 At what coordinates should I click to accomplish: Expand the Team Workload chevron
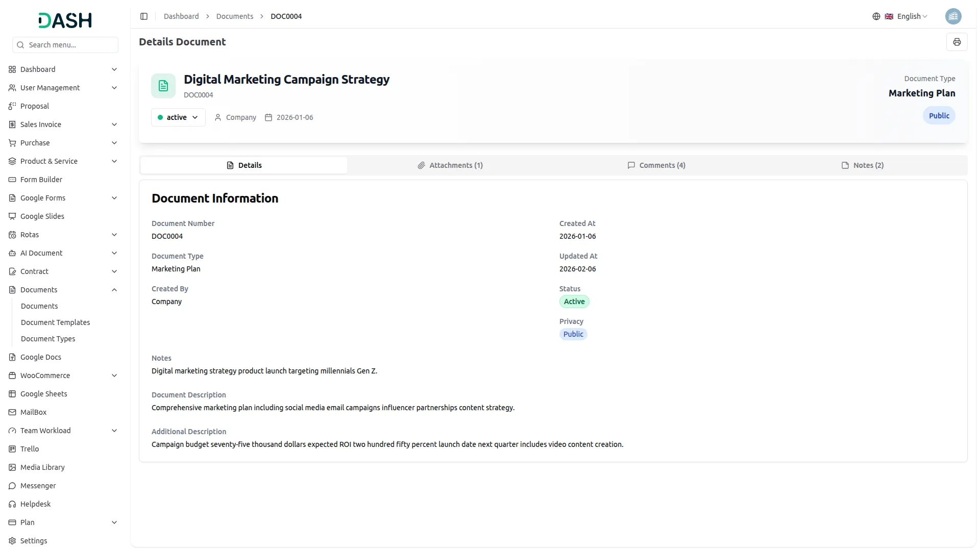tap(114, 431)
